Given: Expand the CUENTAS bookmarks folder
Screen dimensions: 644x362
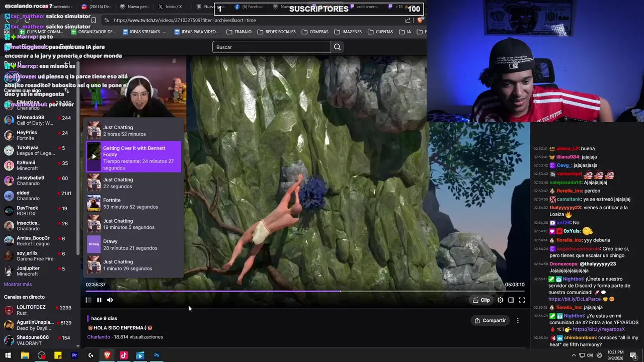Looking at the screenshot, I should [x=380, y=32].
